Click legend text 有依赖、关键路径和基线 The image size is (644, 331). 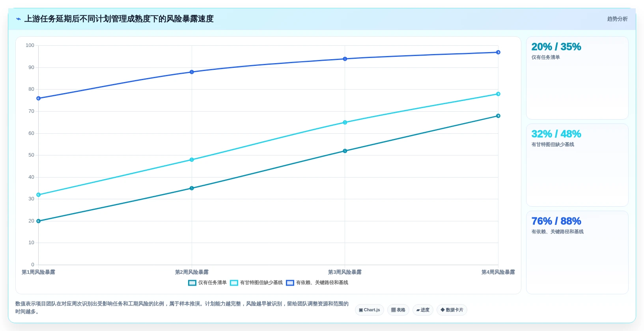pos(322,283)
